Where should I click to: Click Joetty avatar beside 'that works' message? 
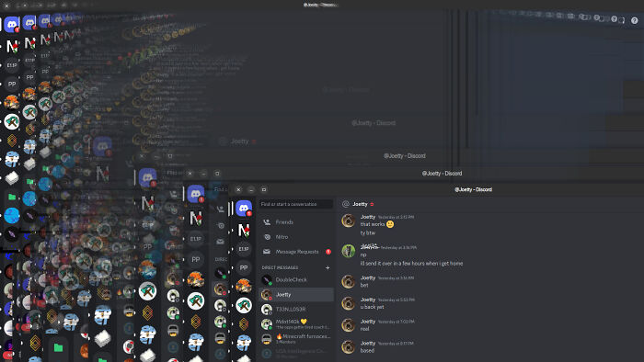pos(349,221)
